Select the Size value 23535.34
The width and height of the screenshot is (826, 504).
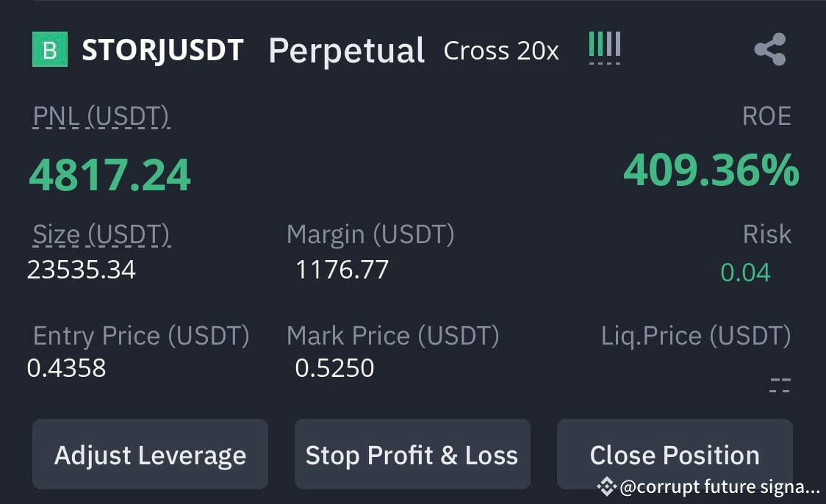[x=82, y=269]
